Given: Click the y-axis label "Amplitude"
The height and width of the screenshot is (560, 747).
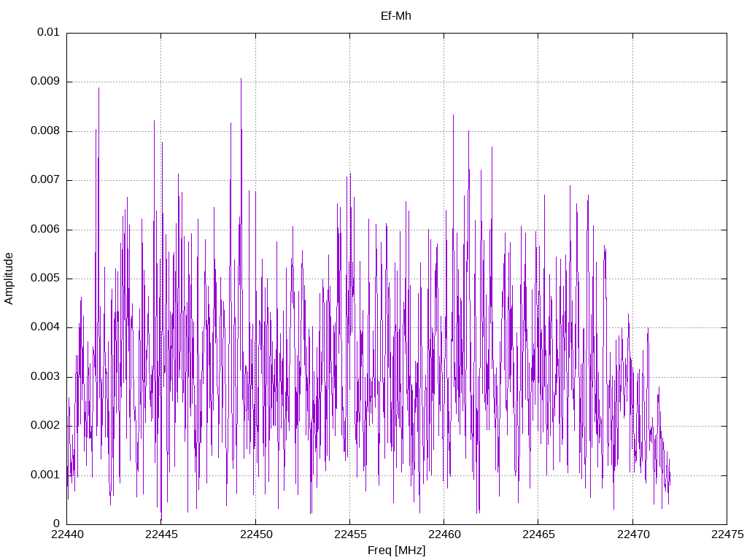Looking at the screenshot, I should pyautogui.click(x=9, y=279).
